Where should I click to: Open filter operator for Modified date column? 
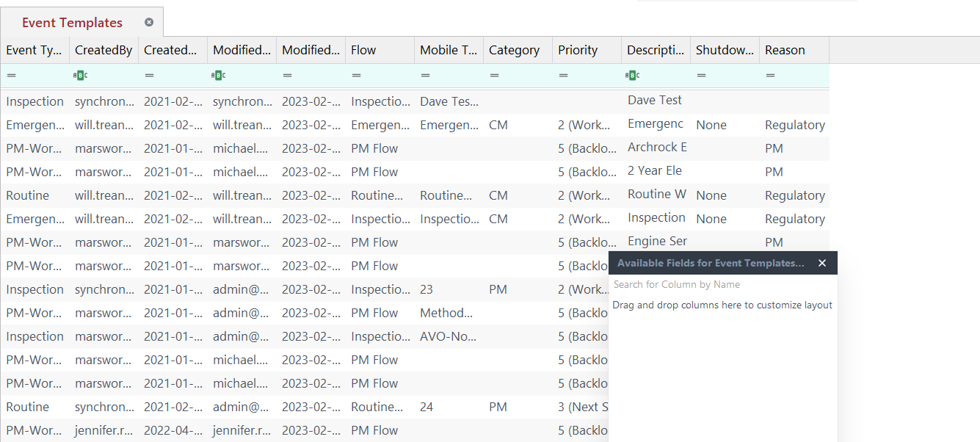coord(287,75)
